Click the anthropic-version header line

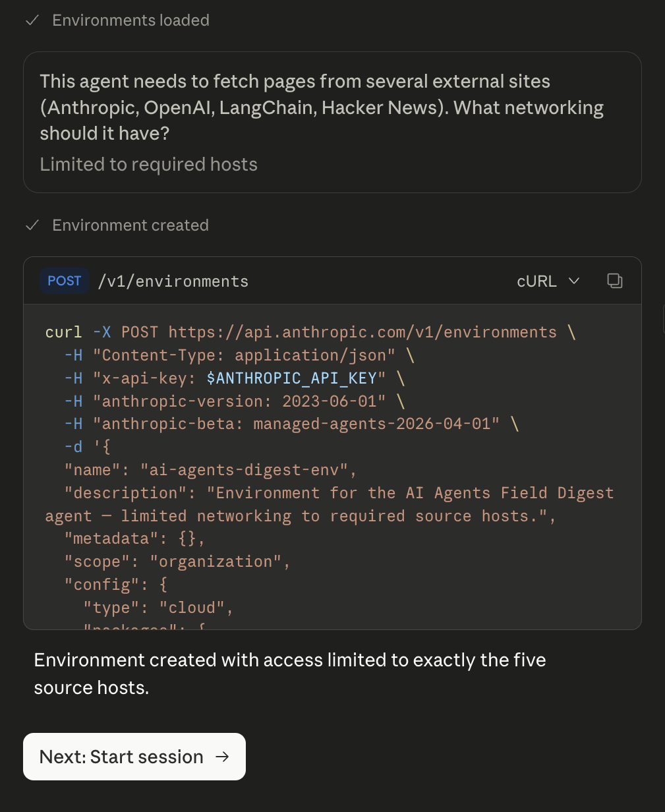235,401
